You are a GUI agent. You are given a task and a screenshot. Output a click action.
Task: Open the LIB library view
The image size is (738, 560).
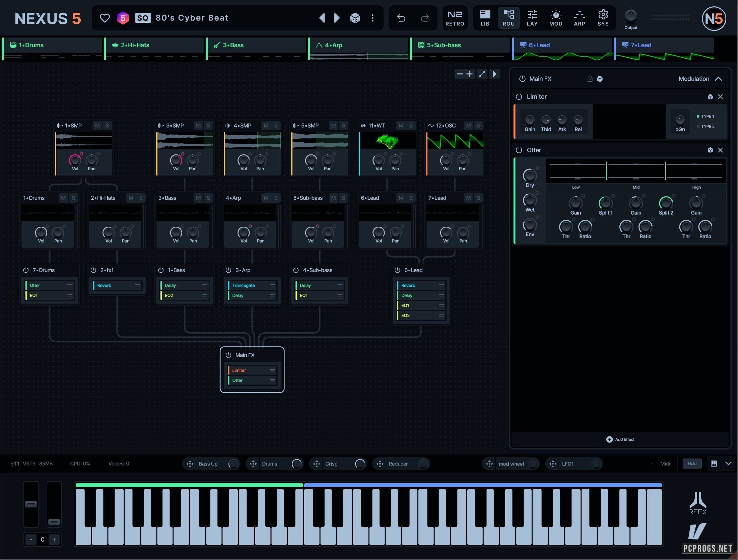pos(485,18)
